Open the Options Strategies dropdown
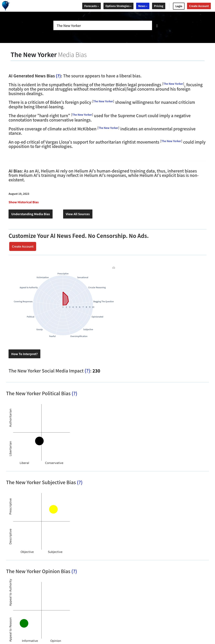Image resolution: width=215 pixels, height=644 pixels. [118, 6]
